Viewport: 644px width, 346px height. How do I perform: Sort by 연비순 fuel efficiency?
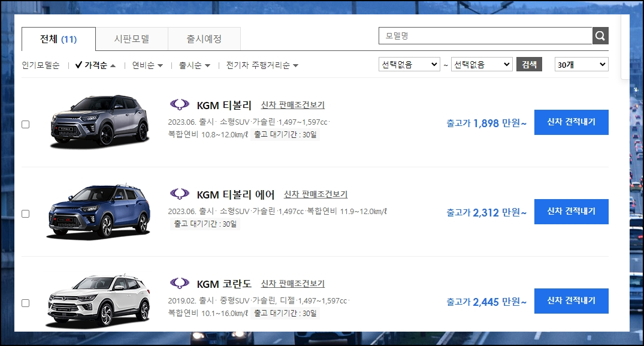point(147,65)
